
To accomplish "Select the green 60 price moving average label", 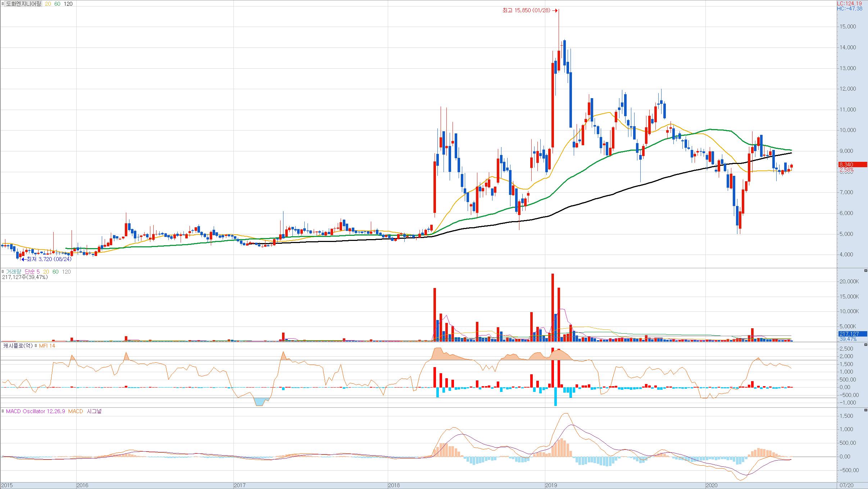I will pos(58,4).
